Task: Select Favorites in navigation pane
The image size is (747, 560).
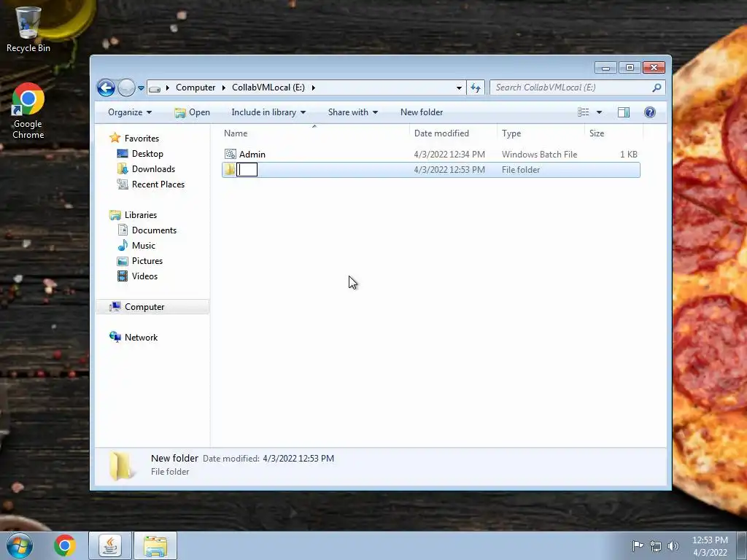Action: click(x=142, y=139)
